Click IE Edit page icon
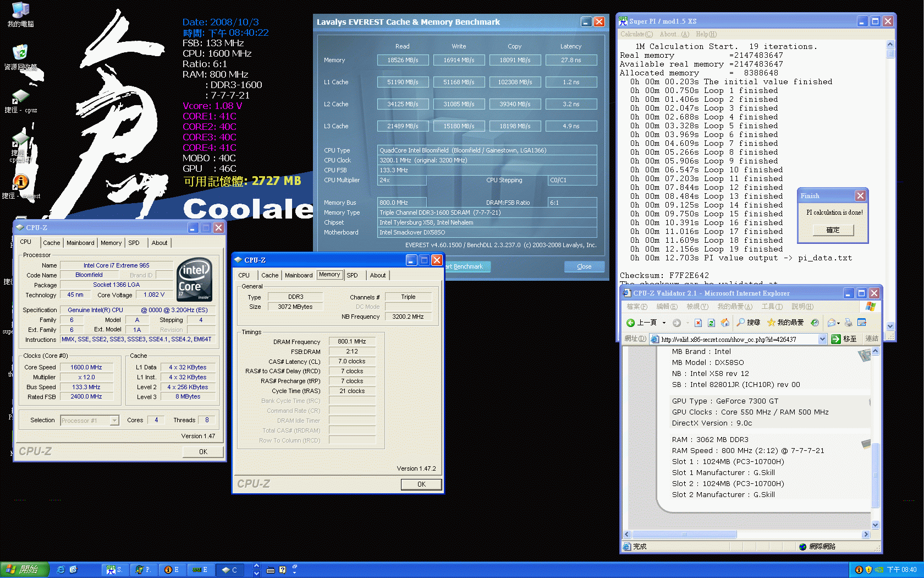 [x=862, y=323]
